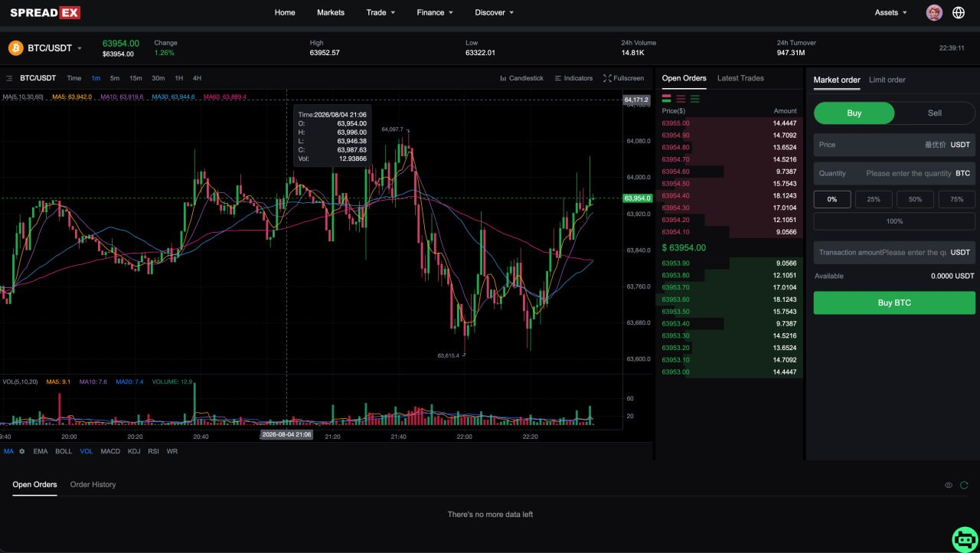Expand the BTC/USDT pair selector dropdown
980x553 pixels.
80,48
